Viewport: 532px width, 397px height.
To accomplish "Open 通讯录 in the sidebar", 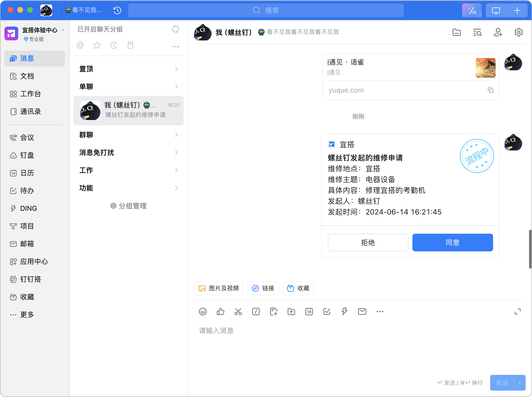I will point(35,112).
